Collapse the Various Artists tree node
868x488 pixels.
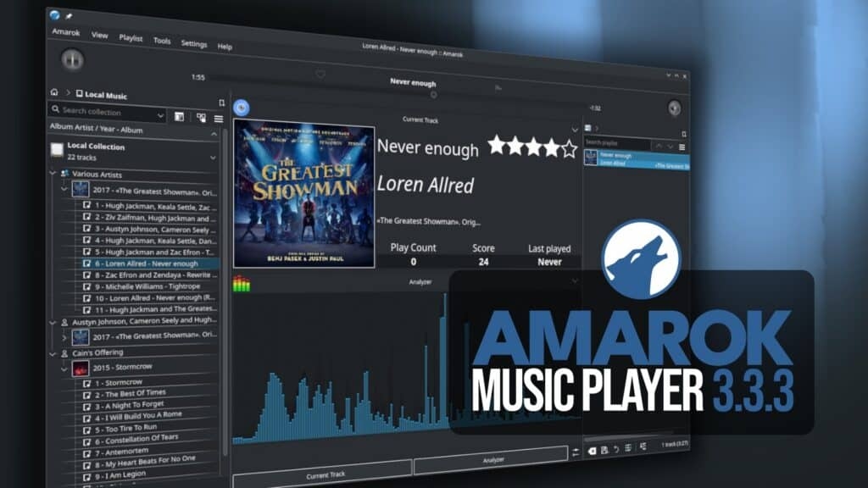coord(53,173)
